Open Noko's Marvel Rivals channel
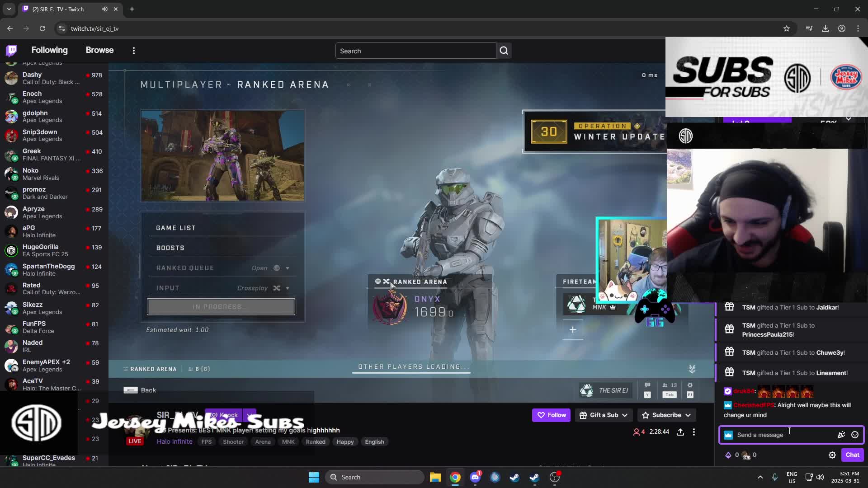 [x=54, y=174]
